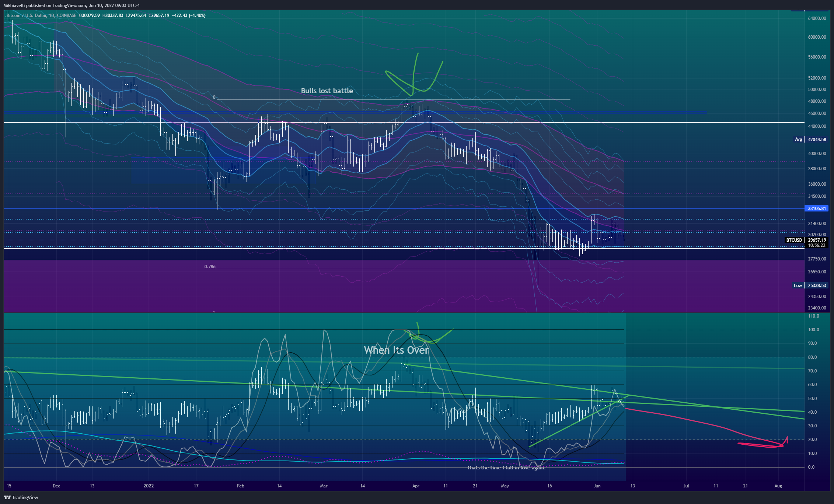
Task: Click the May label on the time axis
Action: 505,486
